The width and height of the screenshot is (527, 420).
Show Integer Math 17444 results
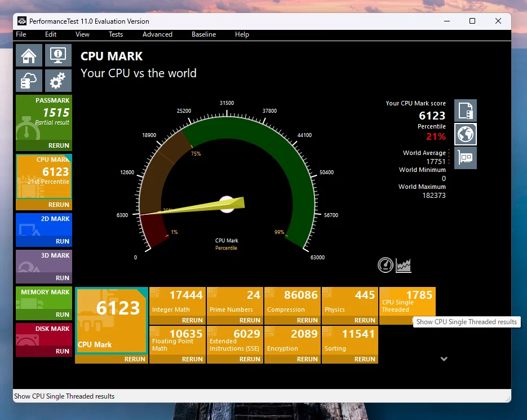(x=178, y=302)
